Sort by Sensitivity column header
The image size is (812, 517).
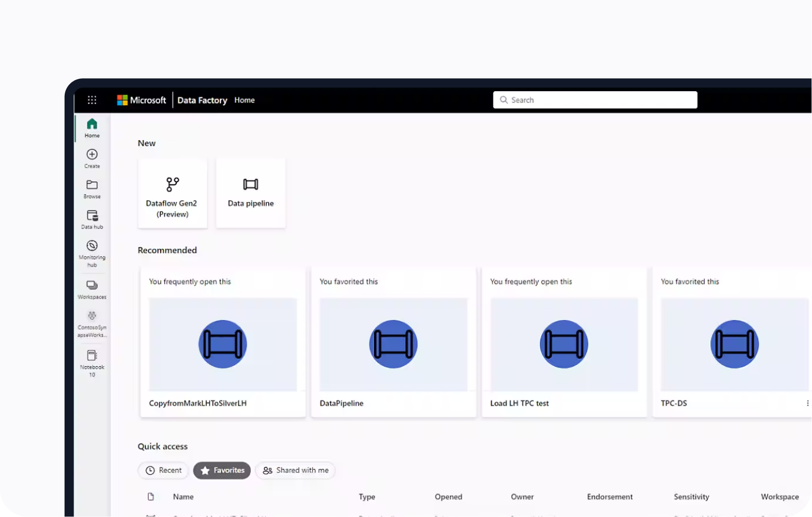coord(691,497)
